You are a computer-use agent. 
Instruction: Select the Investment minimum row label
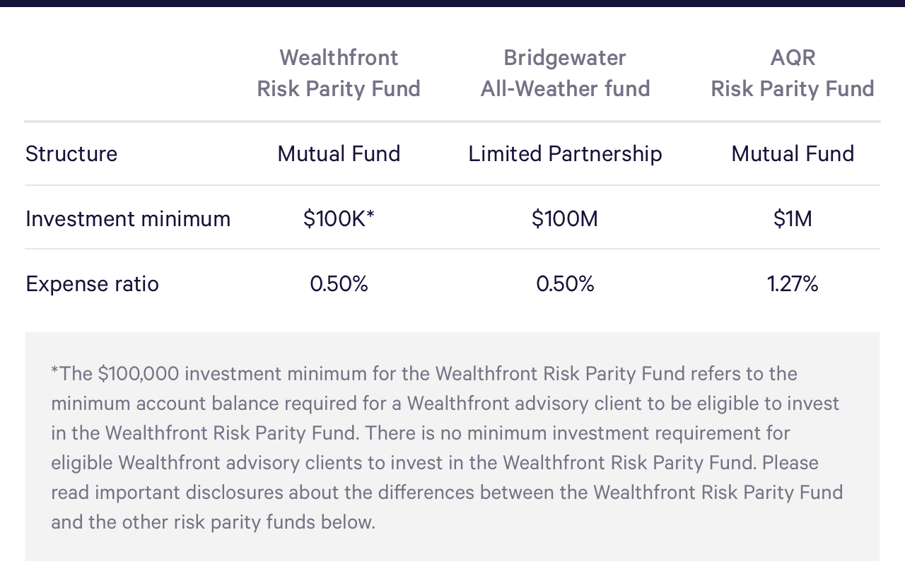coord(128,218)
